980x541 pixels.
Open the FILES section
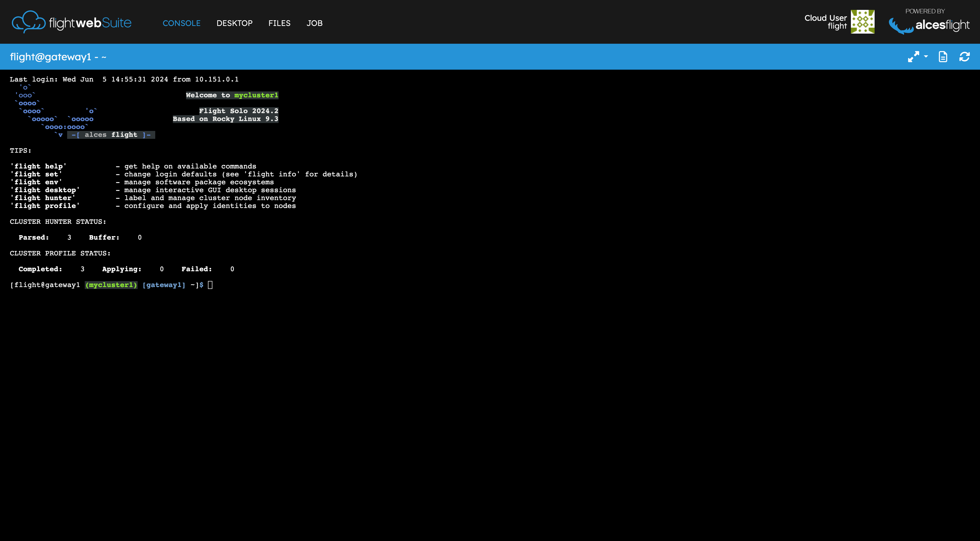coord(279,23)
